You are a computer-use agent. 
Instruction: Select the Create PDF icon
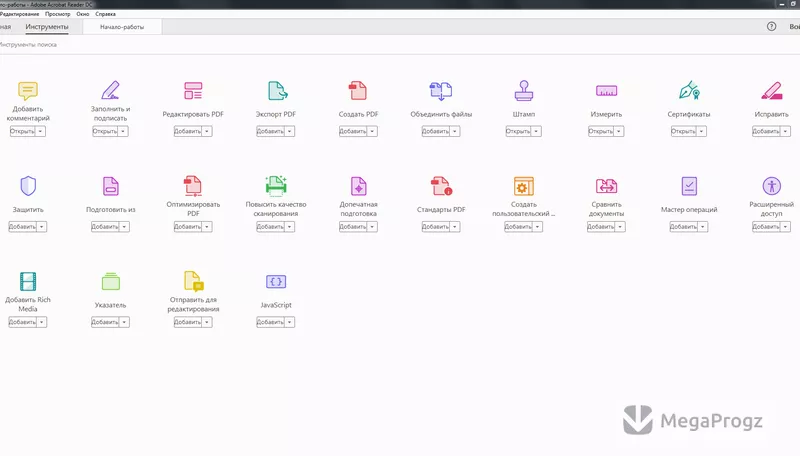[x=358, y=91]
